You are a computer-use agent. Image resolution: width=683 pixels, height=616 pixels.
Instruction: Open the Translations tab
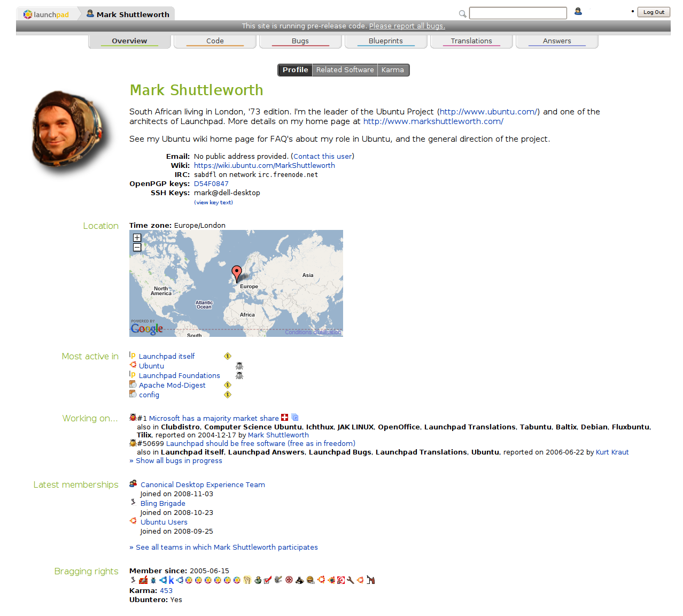[471, 41]
